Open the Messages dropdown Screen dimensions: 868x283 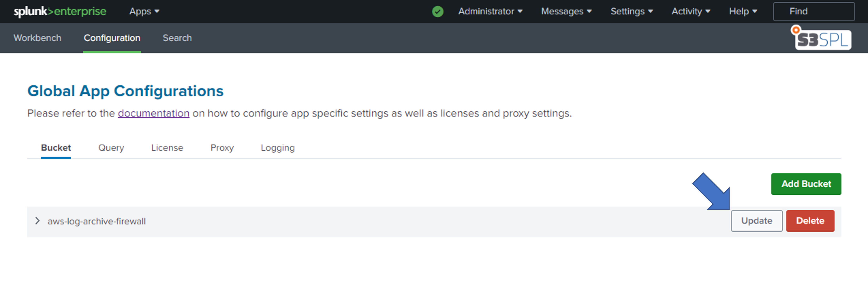[566, 12]
